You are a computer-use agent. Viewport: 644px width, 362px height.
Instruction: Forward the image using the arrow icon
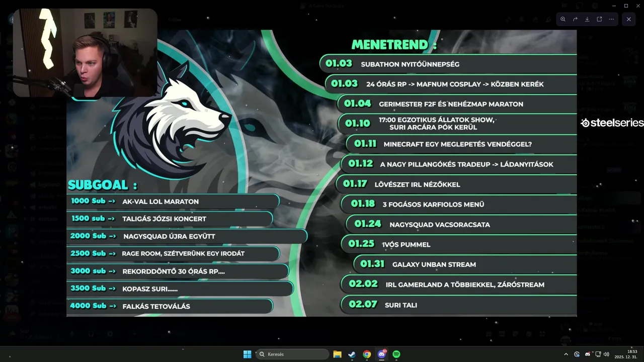(x=575, y=19)
